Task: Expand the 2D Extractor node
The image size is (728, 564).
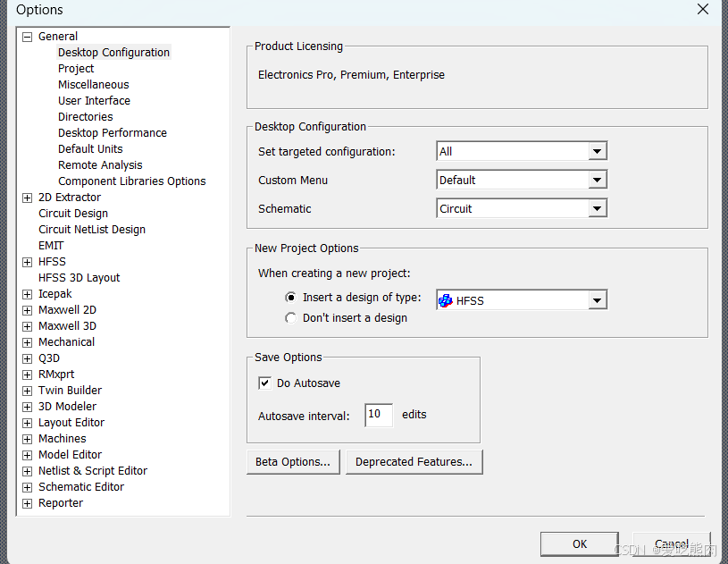Action: pyautogui.click(x=28, y=198)
